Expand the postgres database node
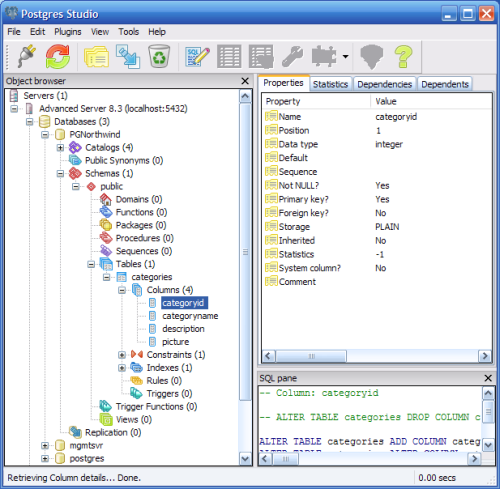The height and width of the screenshot is (489, 500). click(45, 459)
